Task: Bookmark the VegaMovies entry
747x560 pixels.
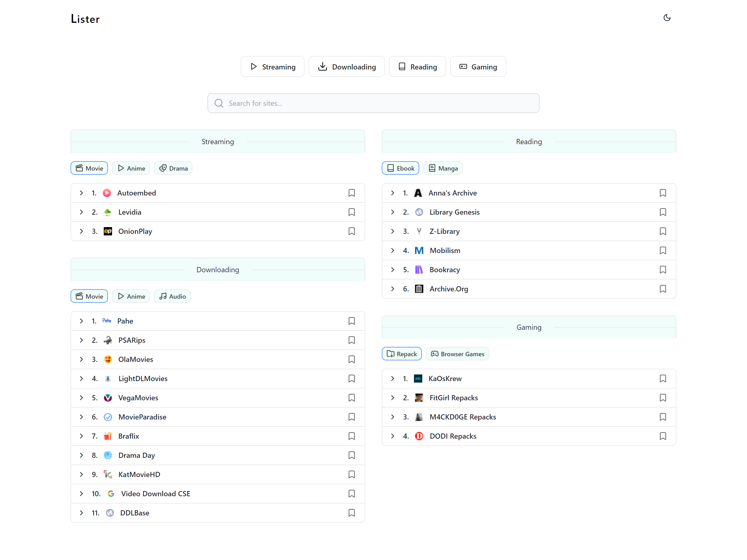Action: coord(351,398)
